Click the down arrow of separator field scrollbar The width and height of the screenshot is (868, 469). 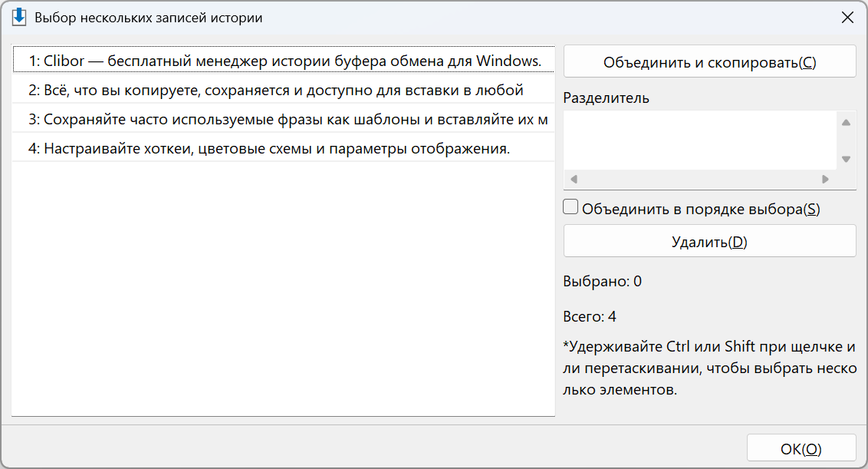tap(846, 159)
